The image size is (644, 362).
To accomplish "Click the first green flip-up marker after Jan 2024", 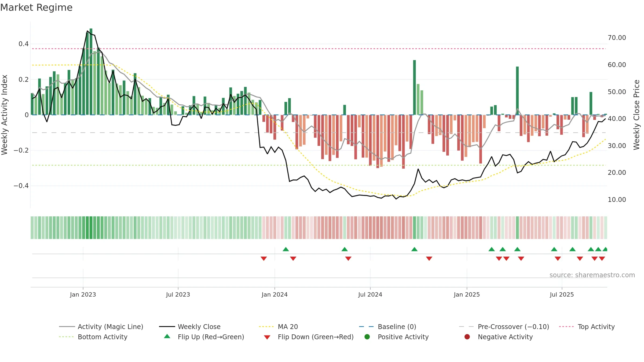I will (286, 249).
